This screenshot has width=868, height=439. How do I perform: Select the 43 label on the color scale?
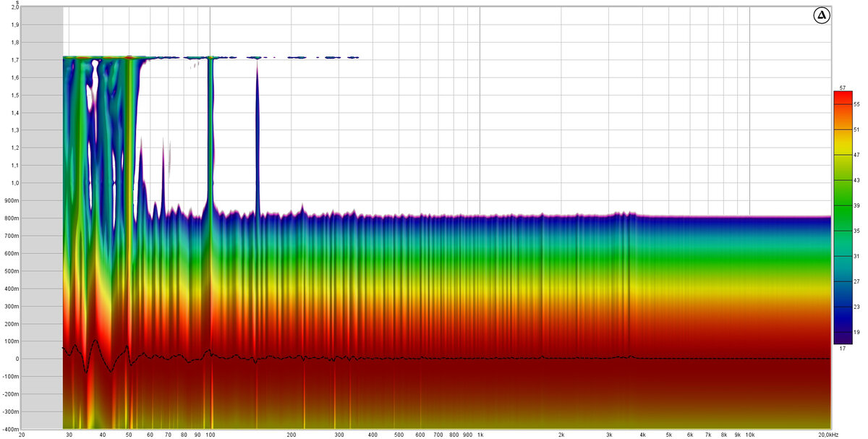855,179
